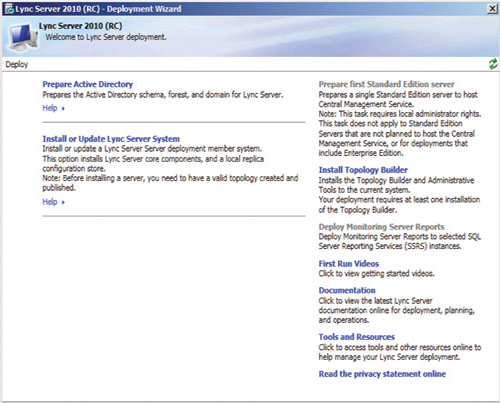Screen dimensions: 500x403
Task: Click 'help manage your Lync Server deployment.' text
Action: click(389, 357)
